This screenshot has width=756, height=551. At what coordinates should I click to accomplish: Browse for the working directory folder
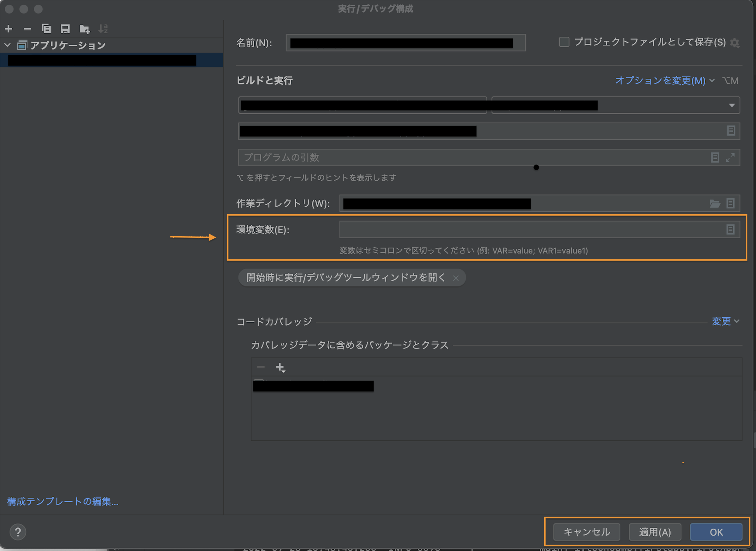715,203
